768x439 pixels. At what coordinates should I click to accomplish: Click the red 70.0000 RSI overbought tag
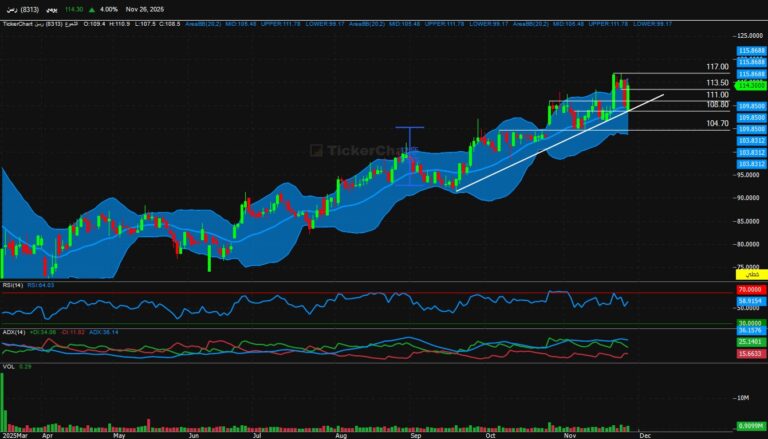point(750,289)
